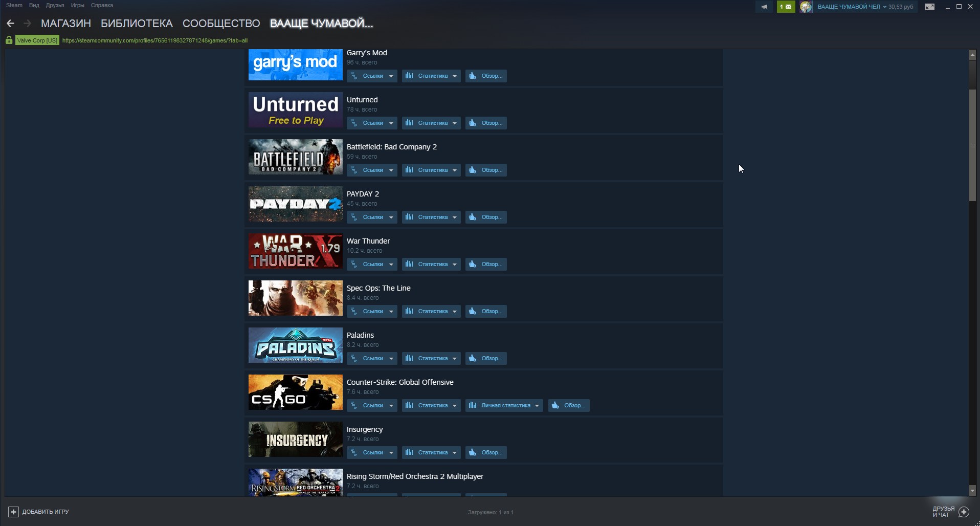Go back with the left arrow icon
The width and height of the screenshot is (980, 526).
pos(10,24)
